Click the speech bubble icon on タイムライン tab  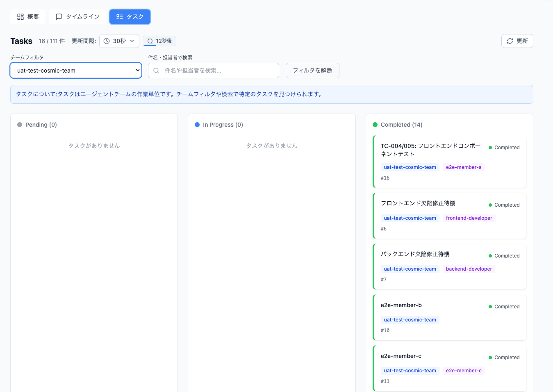tap(59, 16)
